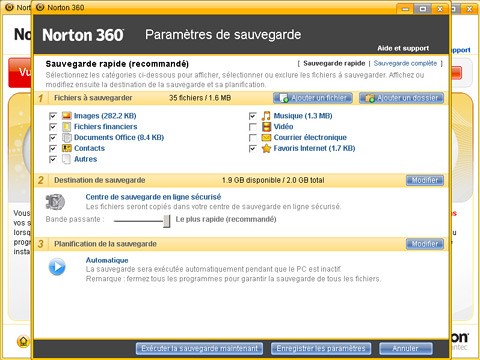Click the Courrier électronique envelope icon
The image size is (480, 360).
pyautogui.click(x=266, y=137)
